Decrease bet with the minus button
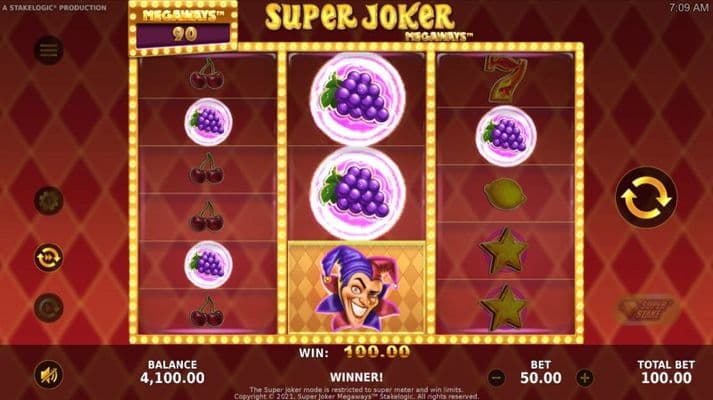 (x=496, y=378)
